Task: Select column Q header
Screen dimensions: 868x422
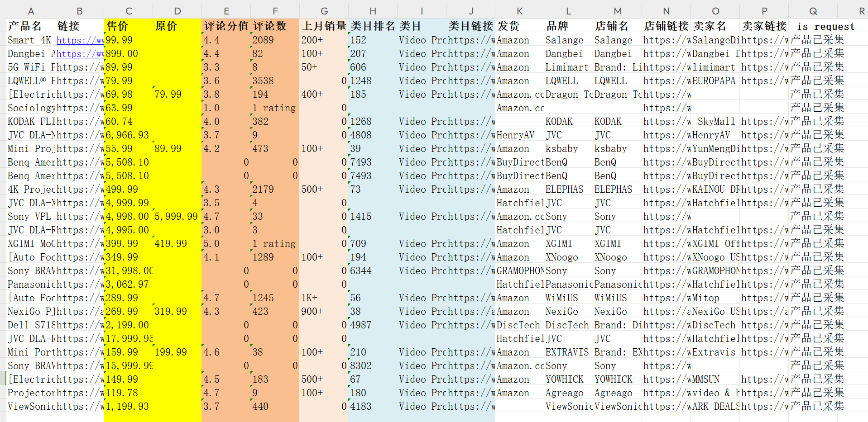Action: (813, 11)
